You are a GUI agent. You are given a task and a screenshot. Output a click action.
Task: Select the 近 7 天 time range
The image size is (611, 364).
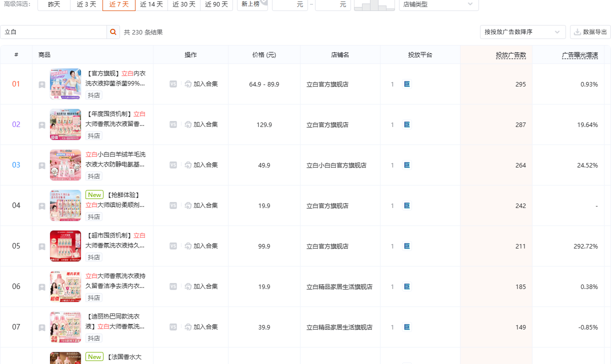coord(119,4)
